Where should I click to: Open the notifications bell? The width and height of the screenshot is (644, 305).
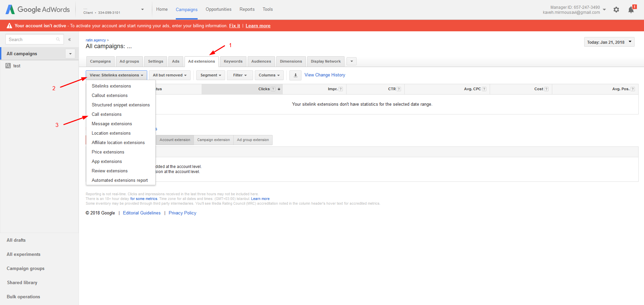coord(631,10)
